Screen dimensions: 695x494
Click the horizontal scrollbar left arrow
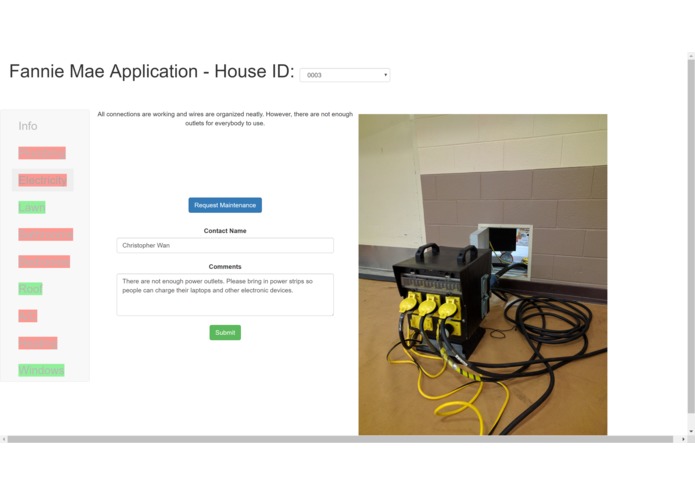coord(4,439)
